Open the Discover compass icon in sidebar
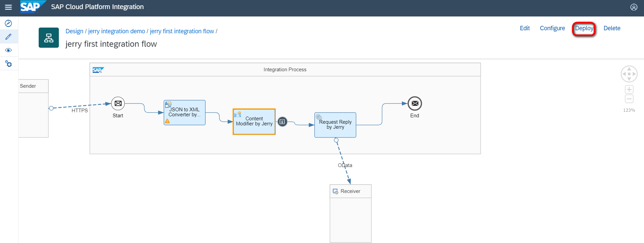644x243 pixels. [8, 23]
